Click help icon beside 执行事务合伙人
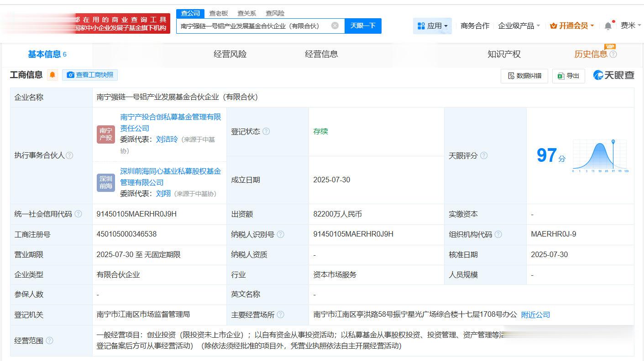The height and width of the screenshot is (361, 644). (x=69, y=155)
